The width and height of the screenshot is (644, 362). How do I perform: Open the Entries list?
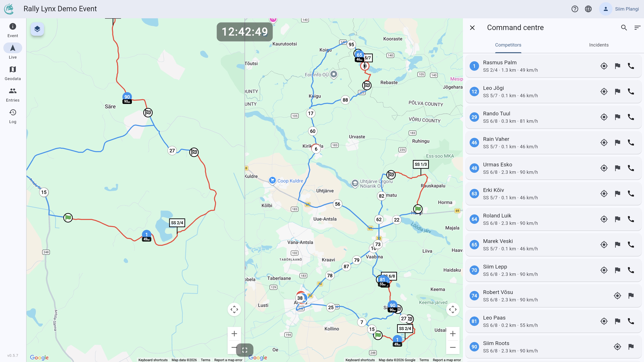(12, 94)
